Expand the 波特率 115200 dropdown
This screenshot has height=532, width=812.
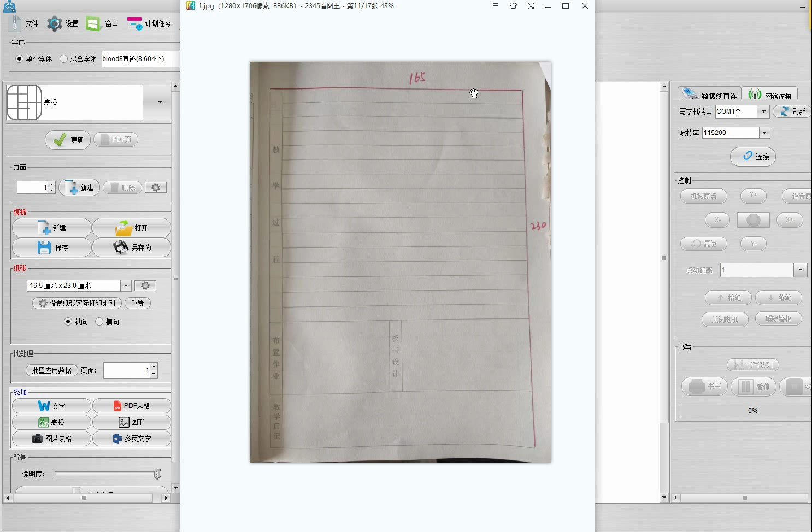click(x=764, y=133)
